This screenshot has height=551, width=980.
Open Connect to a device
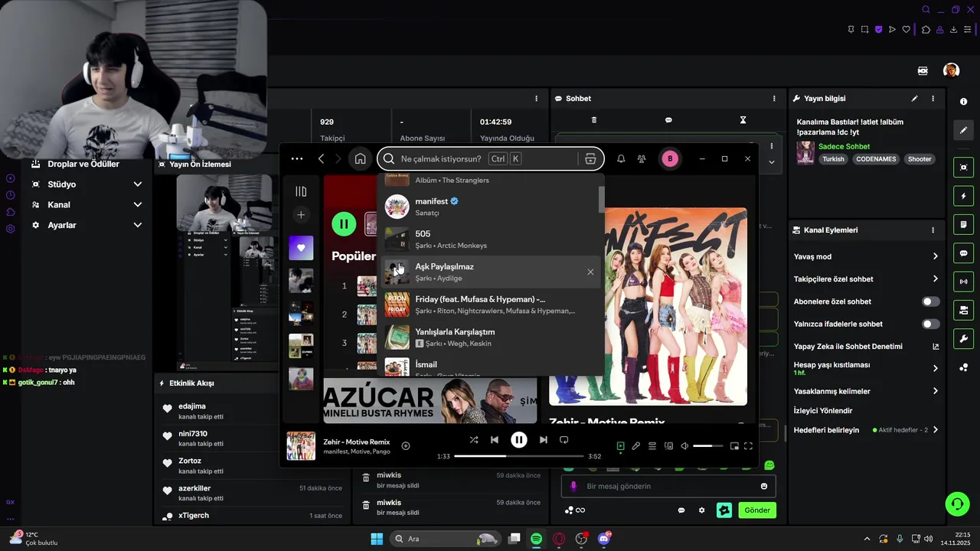click(x=668, y=446)
